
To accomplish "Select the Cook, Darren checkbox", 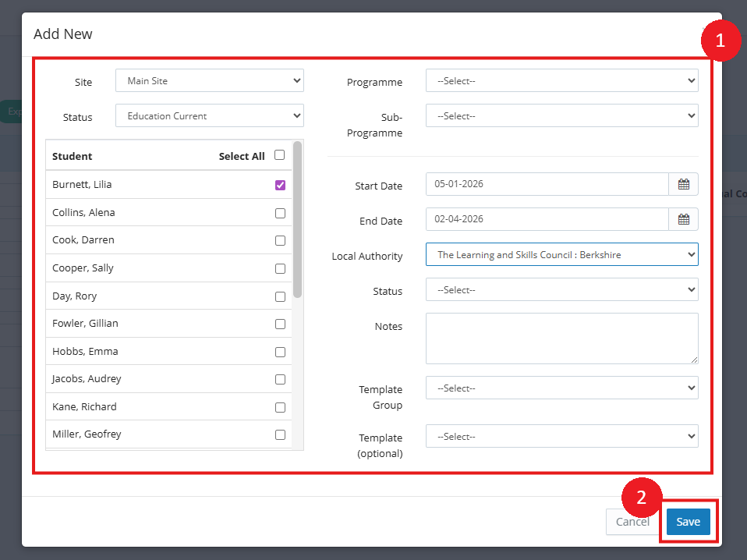I will (280, 241).
